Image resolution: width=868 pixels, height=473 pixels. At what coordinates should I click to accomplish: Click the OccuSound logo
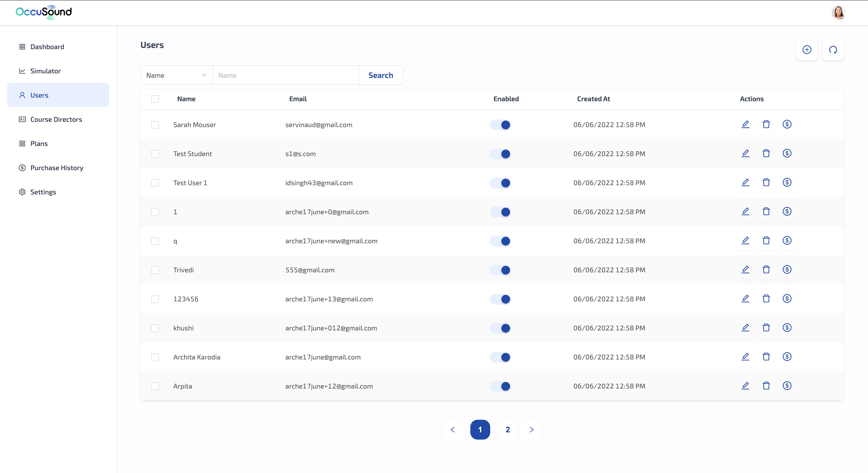[44, 12]
